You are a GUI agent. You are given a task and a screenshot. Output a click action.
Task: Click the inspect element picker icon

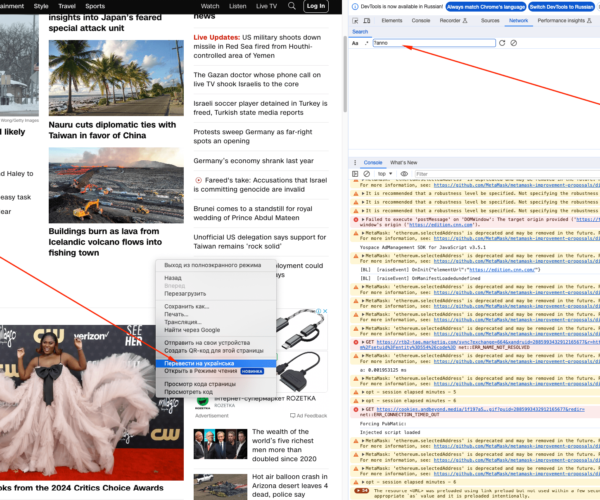click(357, 20)
